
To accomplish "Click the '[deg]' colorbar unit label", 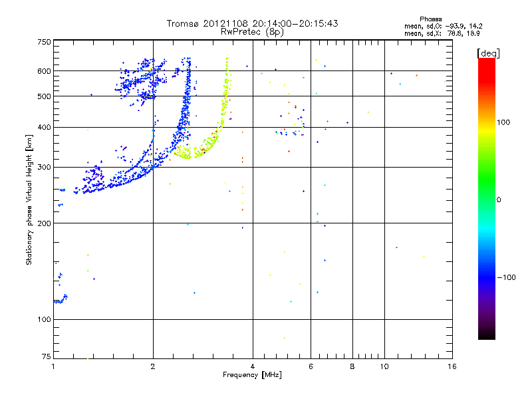I will (488, 53).
